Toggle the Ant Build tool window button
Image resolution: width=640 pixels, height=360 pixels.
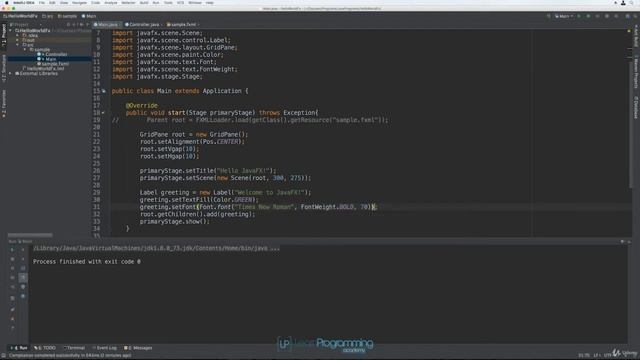(636, 36)
